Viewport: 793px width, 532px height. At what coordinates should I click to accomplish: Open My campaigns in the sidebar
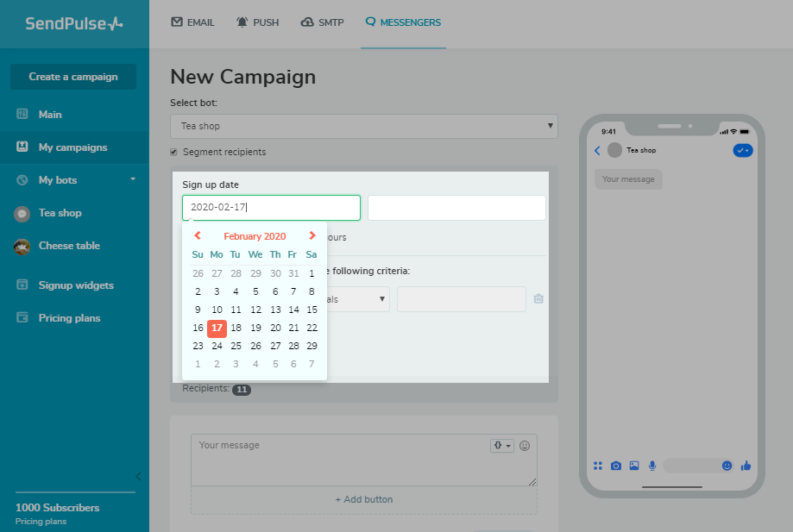[x=74, y=147]
